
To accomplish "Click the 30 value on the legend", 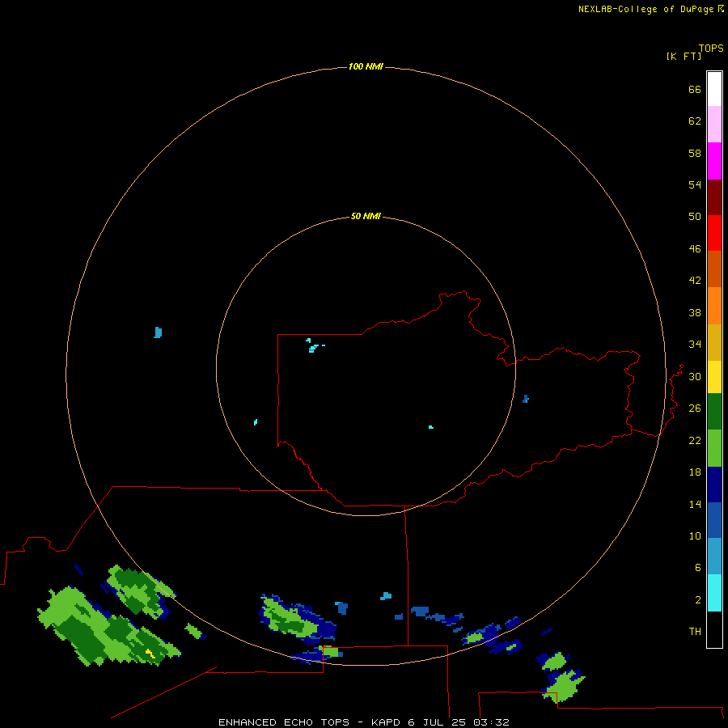I will pos(695,376).
